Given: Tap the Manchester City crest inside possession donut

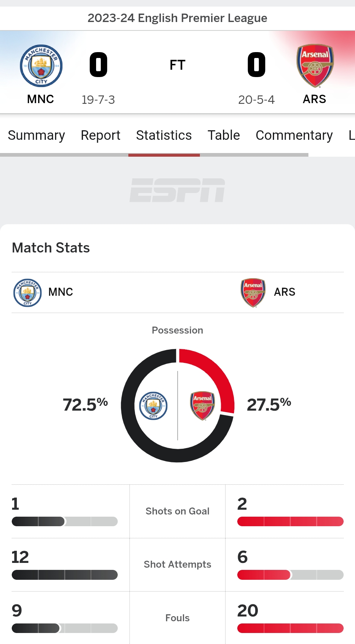Looking at the screenshot, I should tap(153, 405).
